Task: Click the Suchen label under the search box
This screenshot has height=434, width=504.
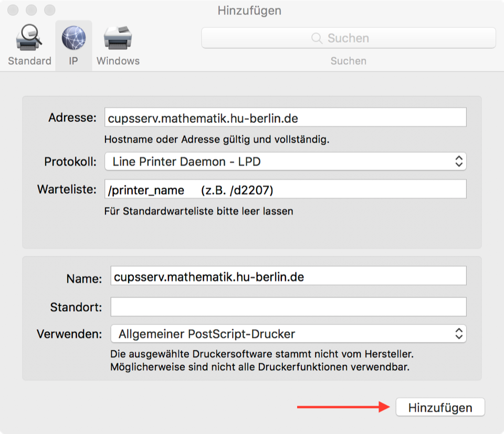Action: tap(348, 61)
